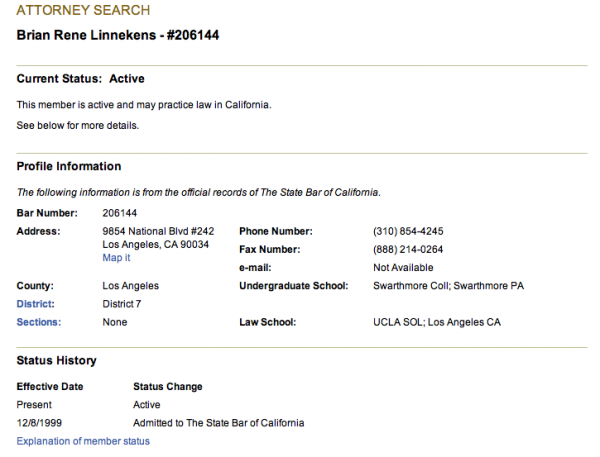Screen dimensions: 600x457
Task: Click the "Profile Information" section heading
Action: pos(69,167)
